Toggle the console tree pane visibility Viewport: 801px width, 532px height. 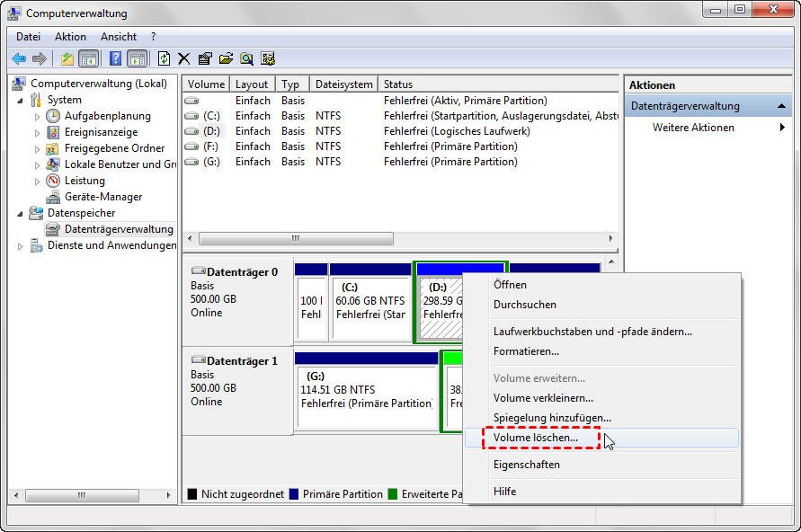pos(88,58)
